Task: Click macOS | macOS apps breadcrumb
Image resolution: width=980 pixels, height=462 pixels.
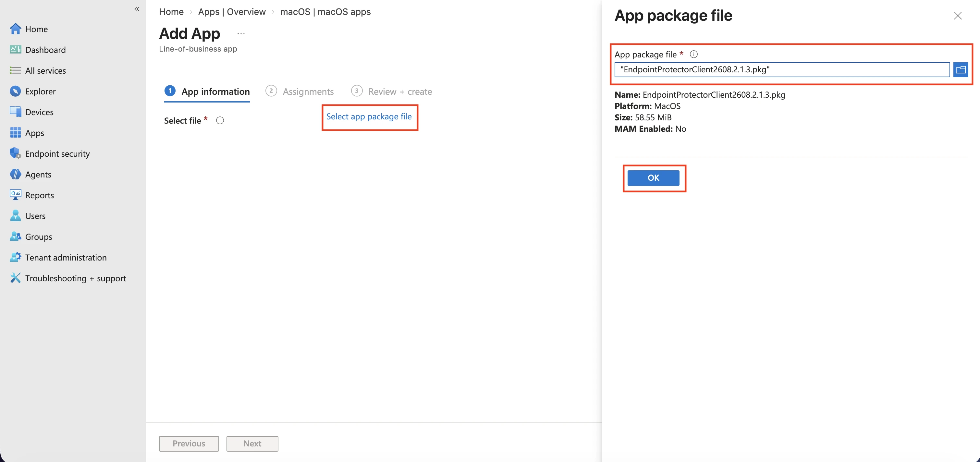Action: tap(325, 12)
